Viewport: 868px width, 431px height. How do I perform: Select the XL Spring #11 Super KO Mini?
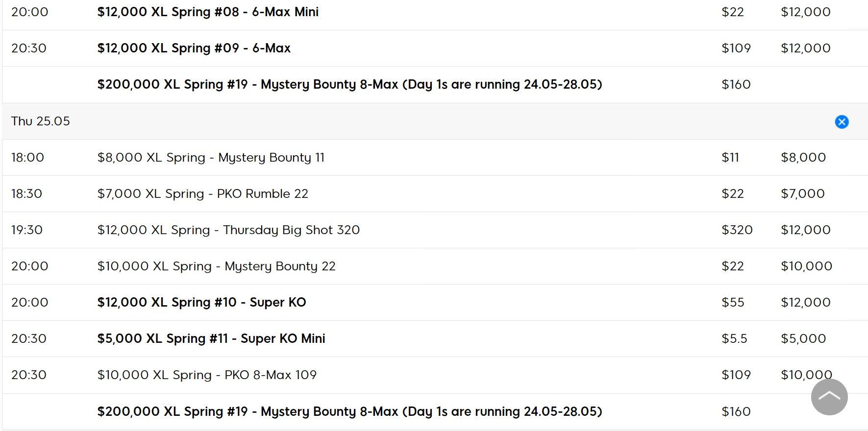211,339
